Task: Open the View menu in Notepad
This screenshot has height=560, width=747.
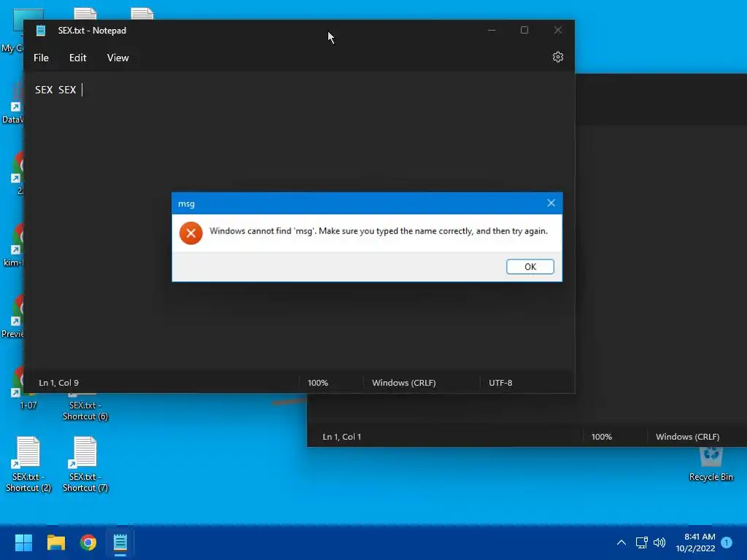Action: [x=117, y=58]
